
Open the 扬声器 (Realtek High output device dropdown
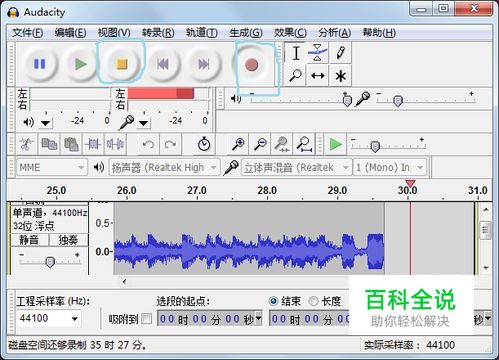click(164, 167)
